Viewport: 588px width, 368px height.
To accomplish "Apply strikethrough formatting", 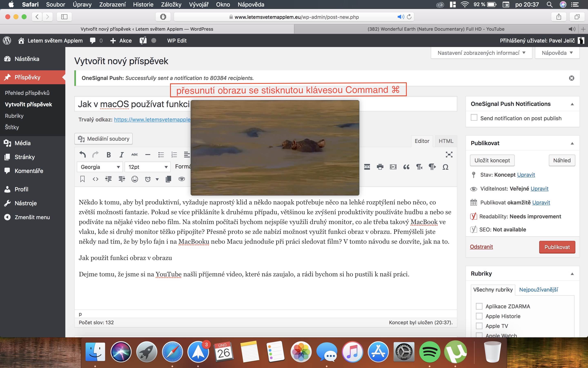I will click(x=135, y=155).
